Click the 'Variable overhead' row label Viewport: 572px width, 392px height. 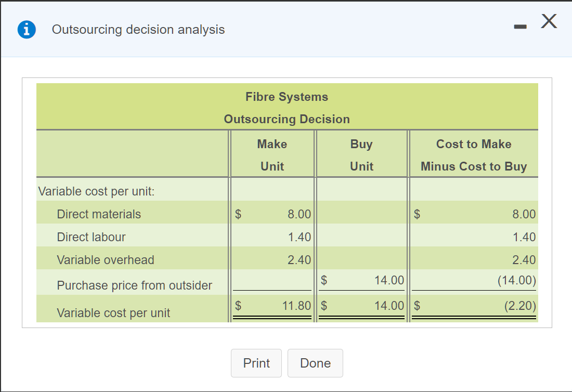click(x=106, y=260)
